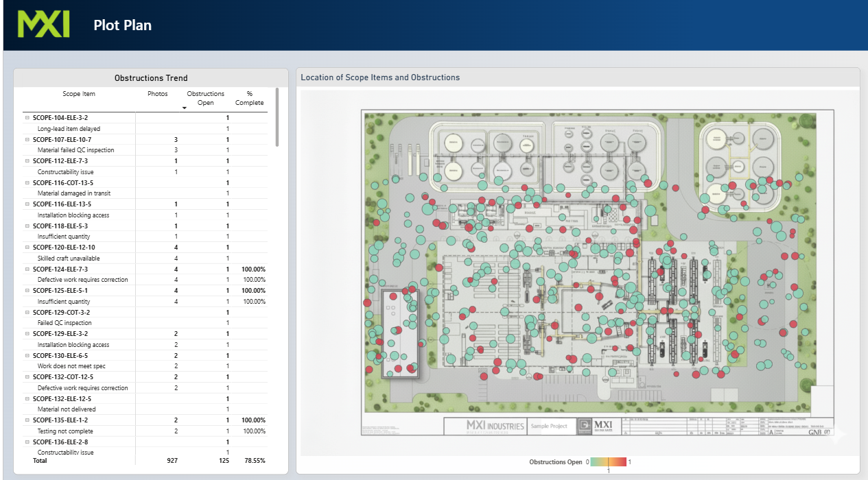Screen dimensions: 868x480
Task: Collapse the SCOPE-132-ELE-12-5 row
Action: [x=27, y=399]
